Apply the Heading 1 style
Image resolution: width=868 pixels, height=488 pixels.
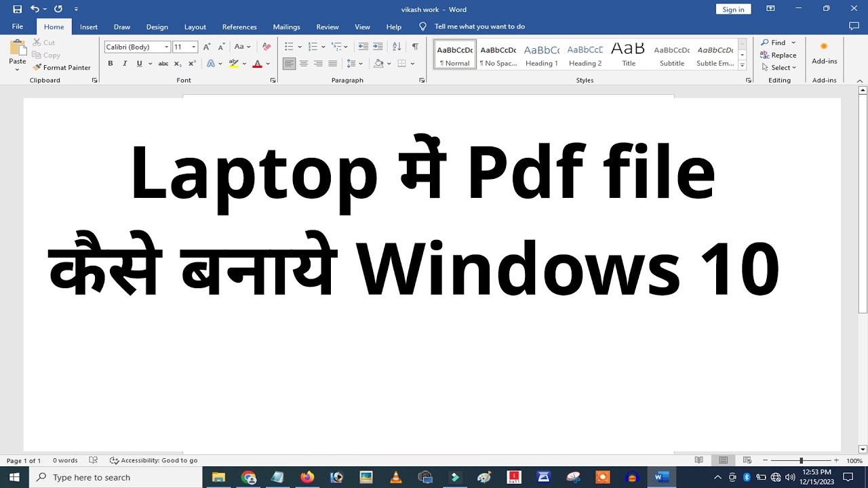click(542, 55)
